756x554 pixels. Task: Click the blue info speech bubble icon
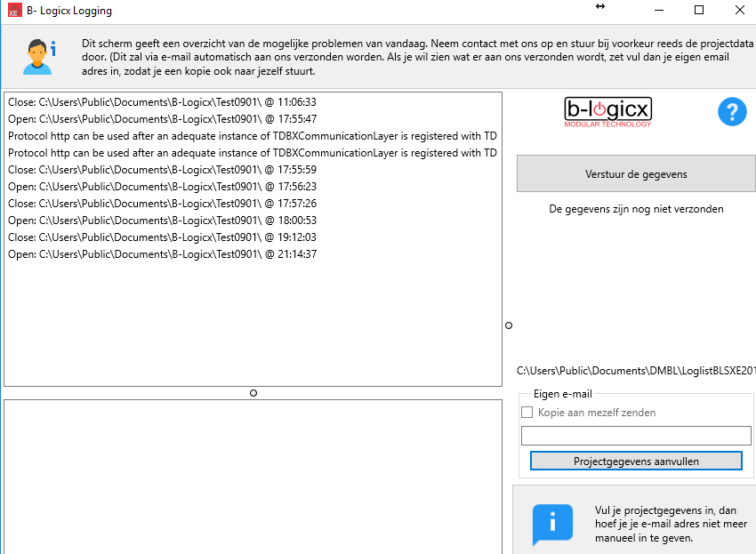(x=552, y=525)
